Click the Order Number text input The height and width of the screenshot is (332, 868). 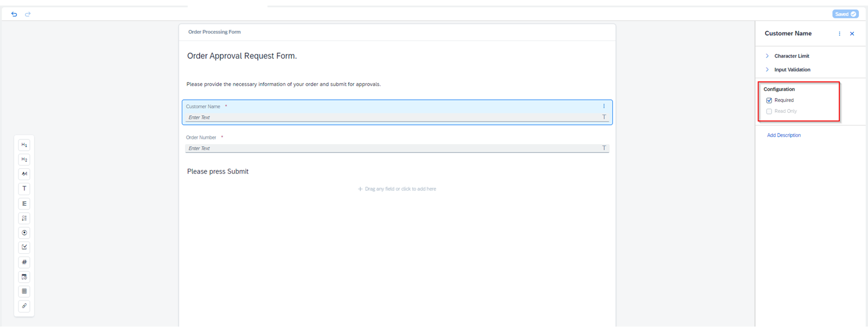click(397, 148)
